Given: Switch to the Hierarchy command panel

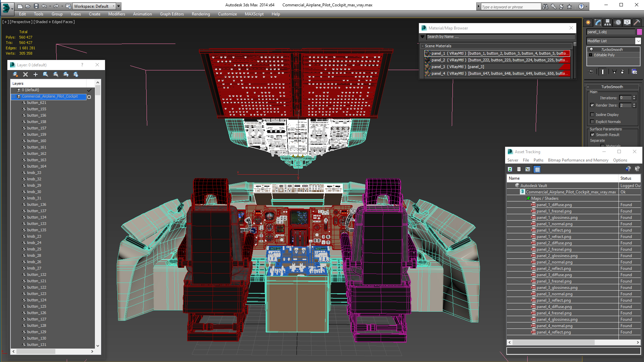Looking at the screenshot, I should [x=607, y=22].
